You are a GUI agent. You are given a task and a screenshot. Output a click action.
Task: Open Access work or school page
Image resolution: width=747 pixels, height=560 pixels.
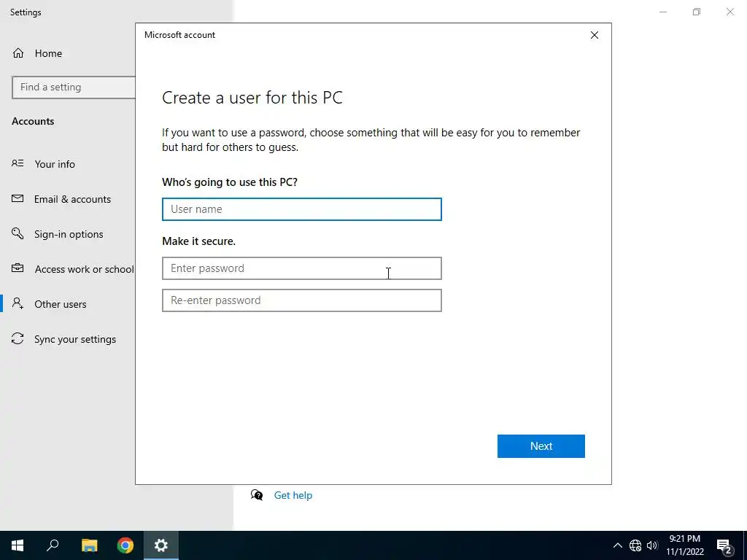point(85,269)
